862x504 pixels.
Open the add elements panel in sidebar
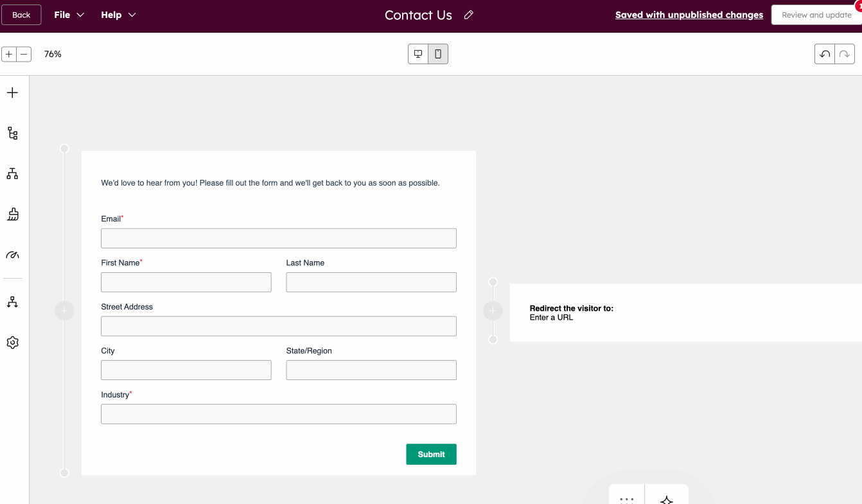12,92
